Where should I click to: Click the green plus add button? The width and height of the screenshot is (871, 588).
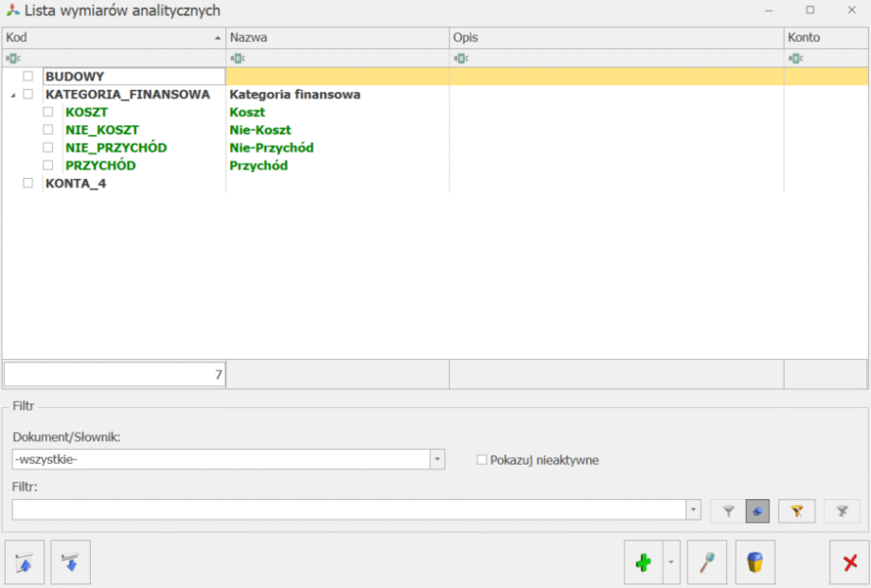643,562
